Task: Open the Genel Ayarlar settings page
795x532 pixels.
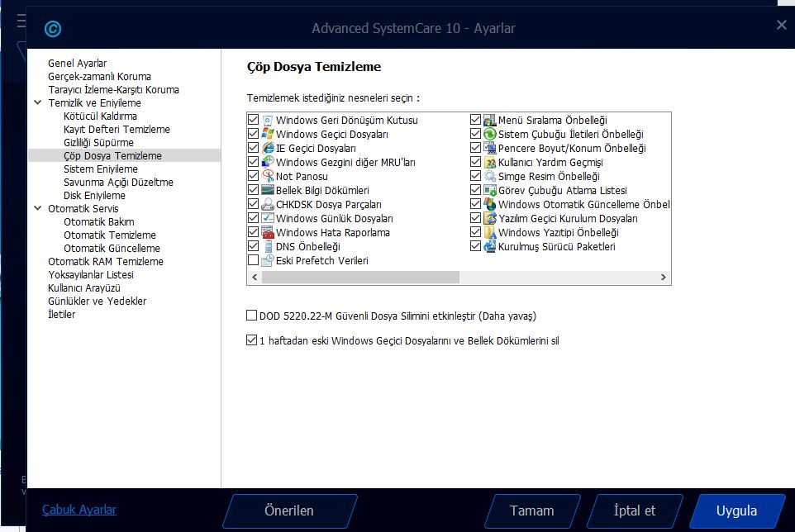Action: (x=78, y=64)
